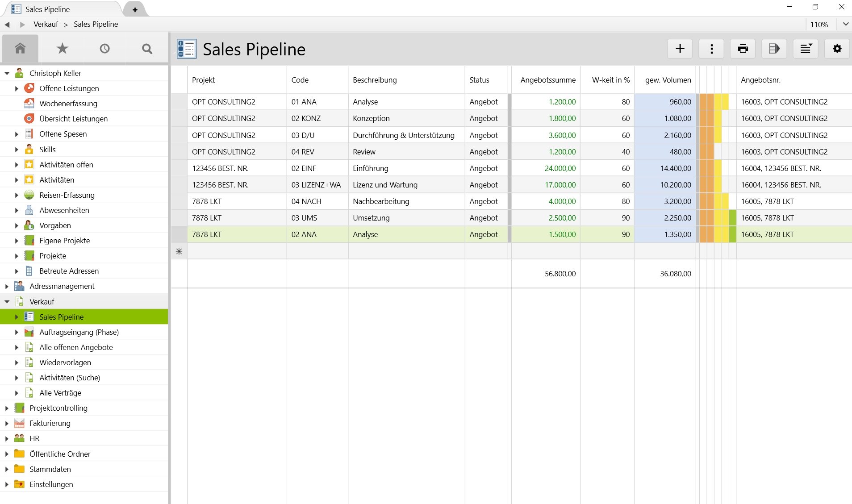
Task: Select the Home tab in the sidebar
Action: [x=20, y=48]
